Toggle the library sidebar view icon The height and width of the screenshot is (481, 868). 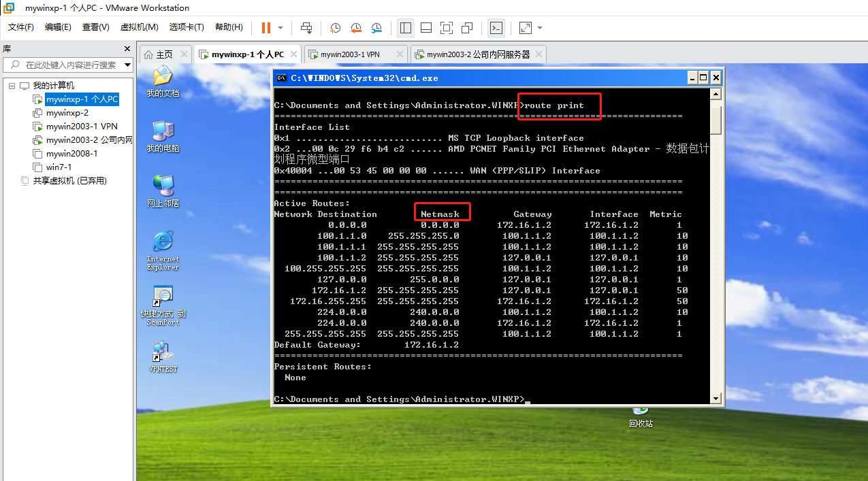[x=406, y=28]
